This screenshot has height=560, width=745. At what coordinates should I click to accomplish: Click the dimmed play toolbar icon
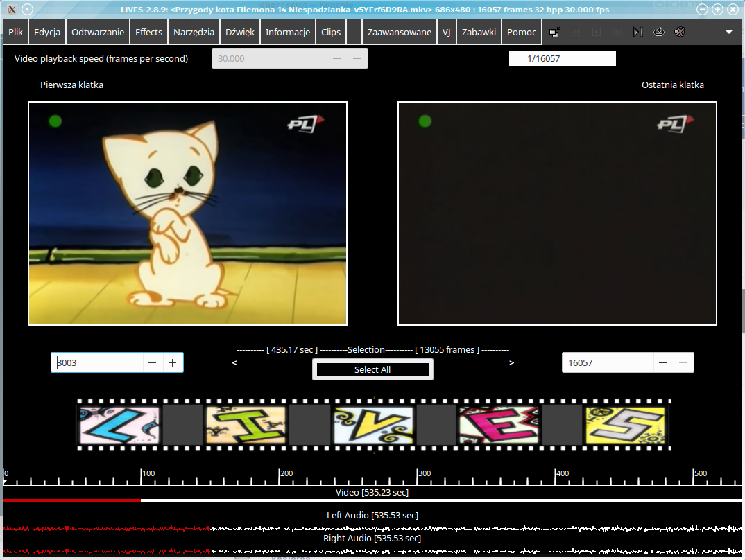[597, 32]
